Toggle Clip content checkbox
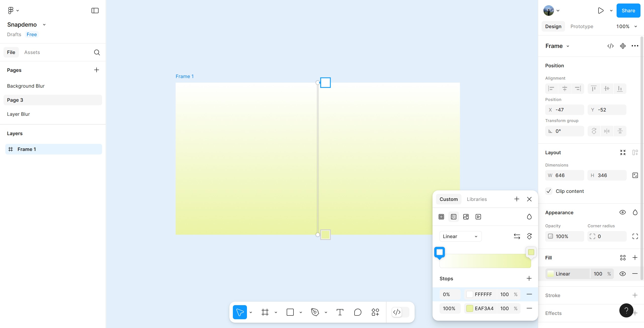 point(549,191)
